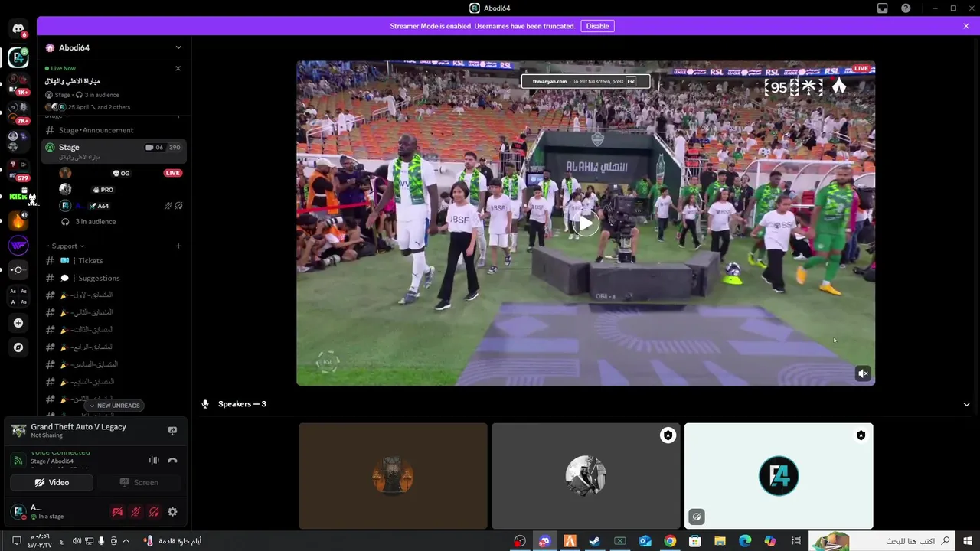Show hidden system tray icons chevron
This screenshot has width=980, height=551.
[126, 541]
